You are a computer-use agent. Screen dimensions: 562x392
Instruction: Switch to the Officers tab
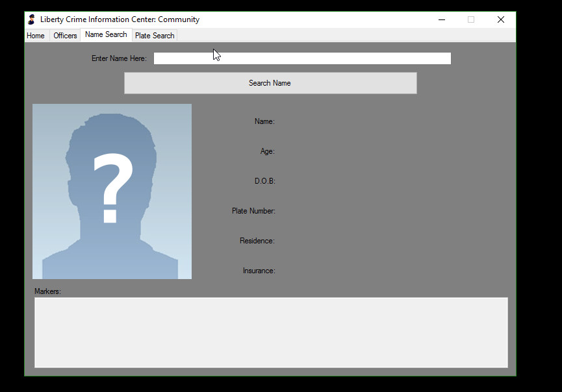65,36
